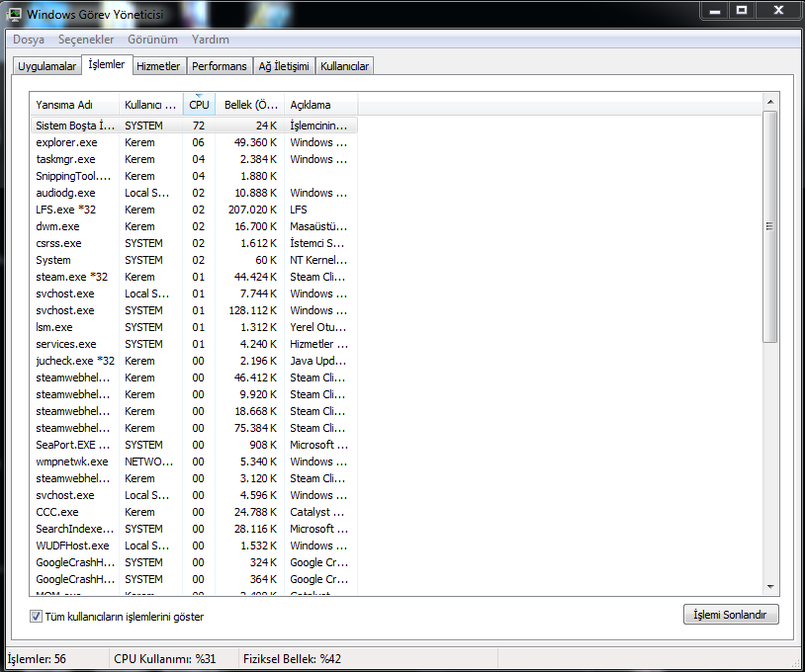The height and width of the screenshot is (672, 805).
Task: Click the scrollbar down arrow
Action: (x=770, y=587)
